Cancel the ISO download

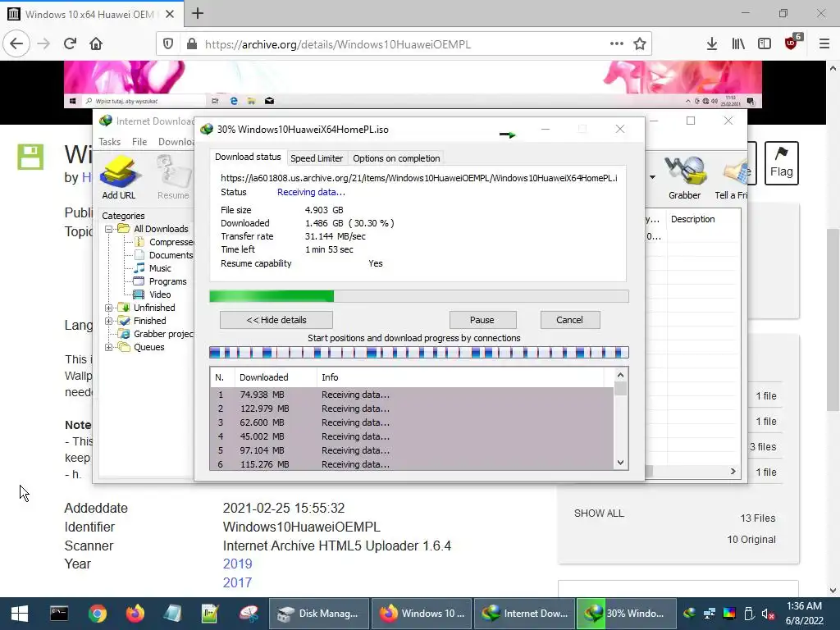569,320
